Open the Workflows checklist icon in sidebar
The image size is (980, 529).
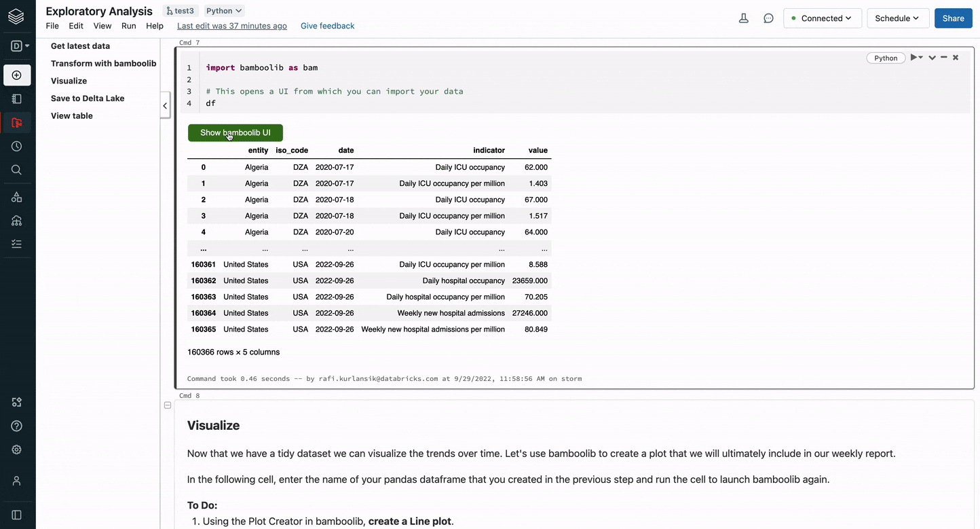click(17, 244)
